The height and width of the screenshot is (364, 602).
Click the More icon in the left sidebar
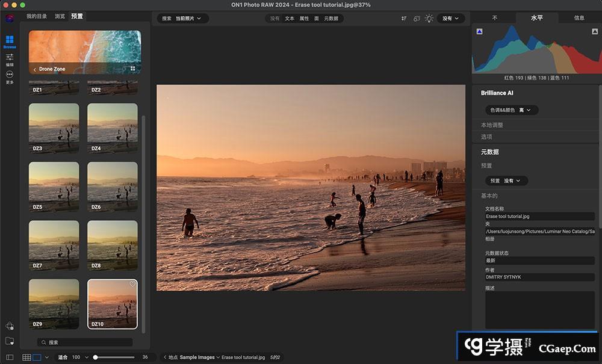click(x=9, y=73)
